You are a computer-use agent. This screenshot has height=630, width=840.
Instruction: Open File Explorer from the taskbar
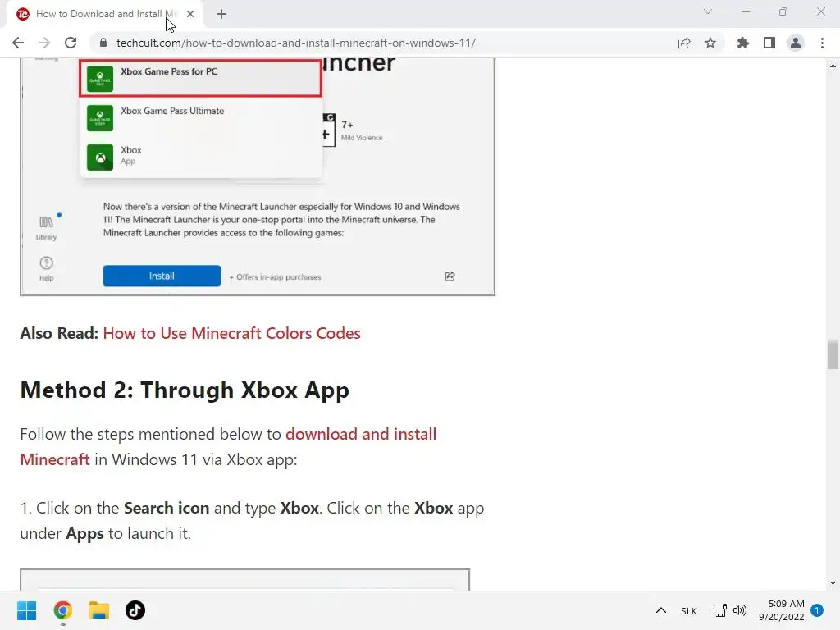pyautogui.click(x=99, y=610)
